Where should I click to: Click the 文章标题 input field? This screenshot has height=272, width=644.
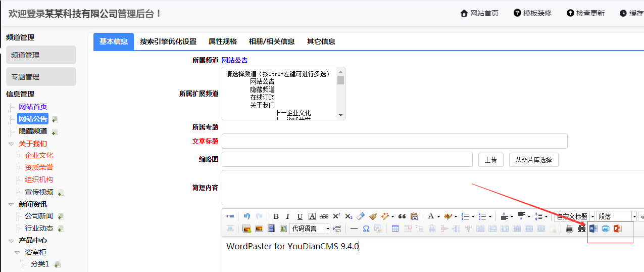click(394, 141)
